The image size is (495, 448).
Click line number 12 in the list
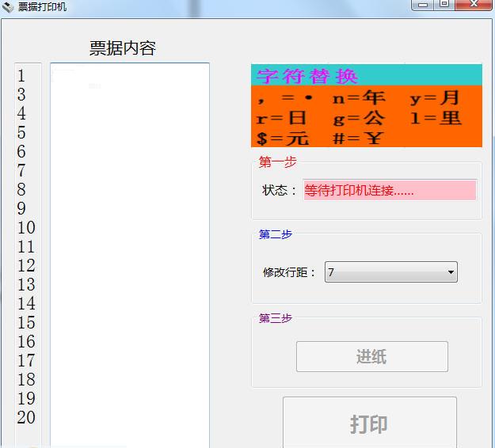pos(26,266)
